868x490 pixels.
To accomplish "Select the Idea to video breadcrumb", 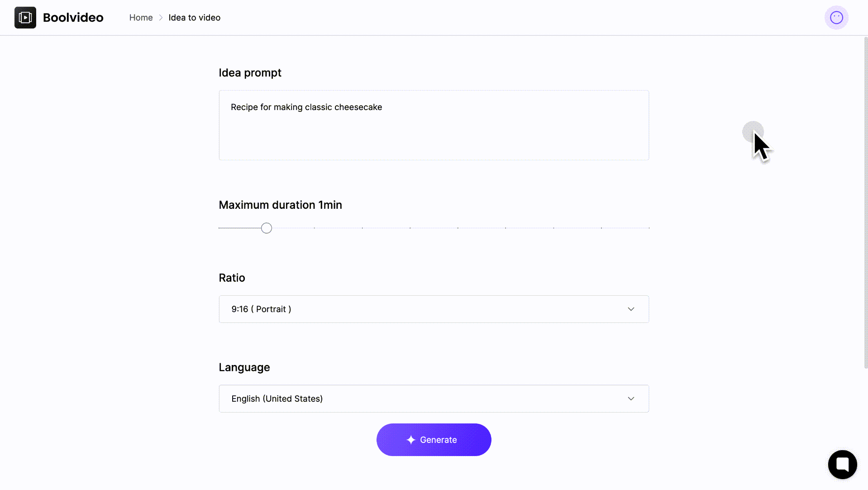I will [x=195, y=18].
